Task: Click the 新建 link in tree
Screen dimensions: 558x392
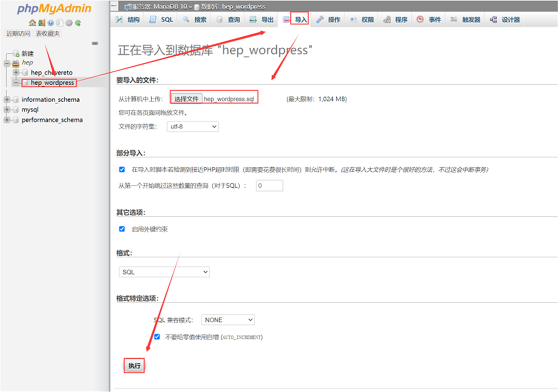Action: tap(27, 54)
